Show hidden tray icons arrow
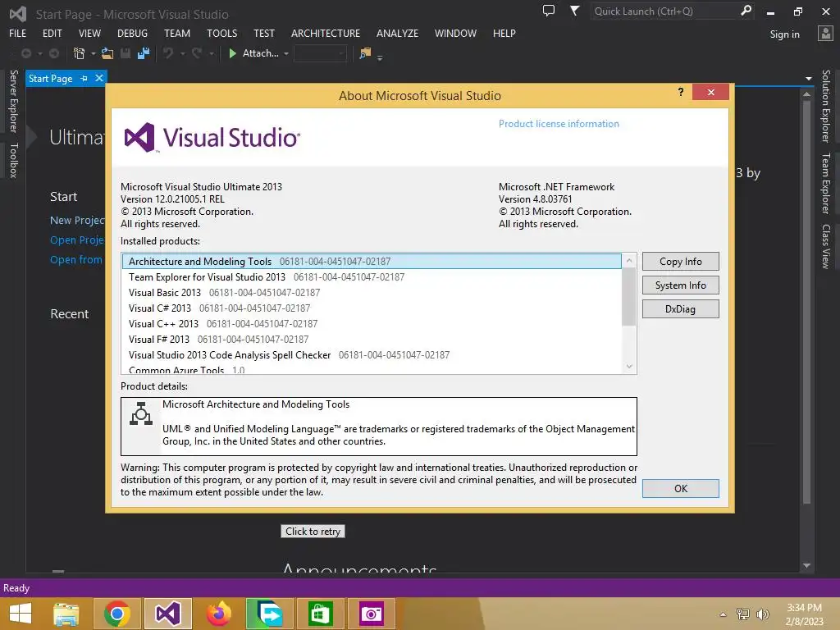The image size is (840, 630). click(723, 614)
